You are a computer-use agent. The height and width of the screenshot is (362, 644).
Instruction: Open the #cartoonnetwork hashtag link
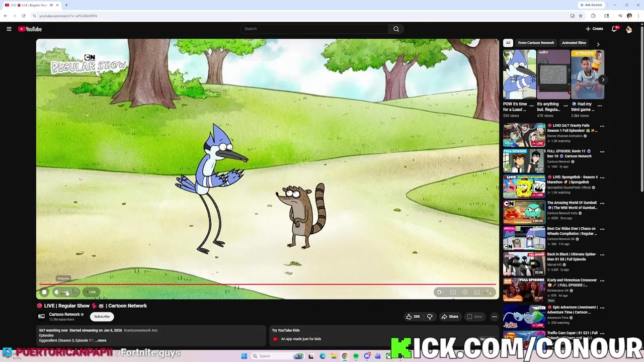click(x=137, y=330)
